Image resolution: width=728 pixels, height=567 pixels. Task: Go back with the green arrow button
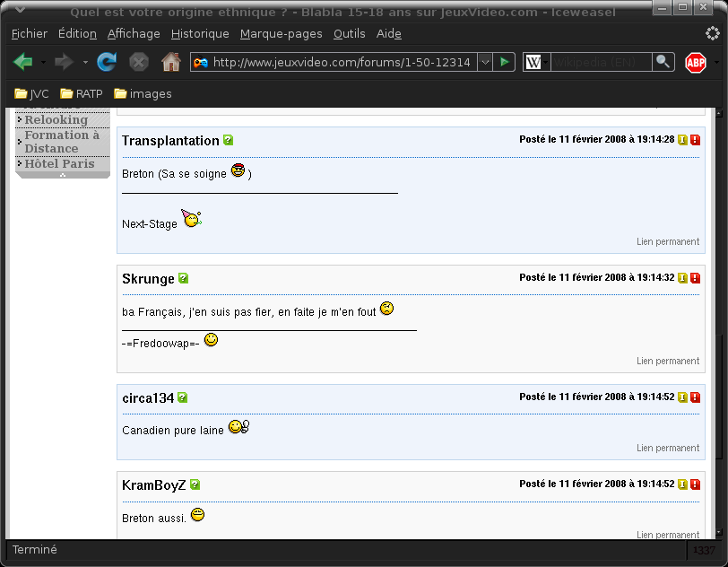(x=22, y=62)
